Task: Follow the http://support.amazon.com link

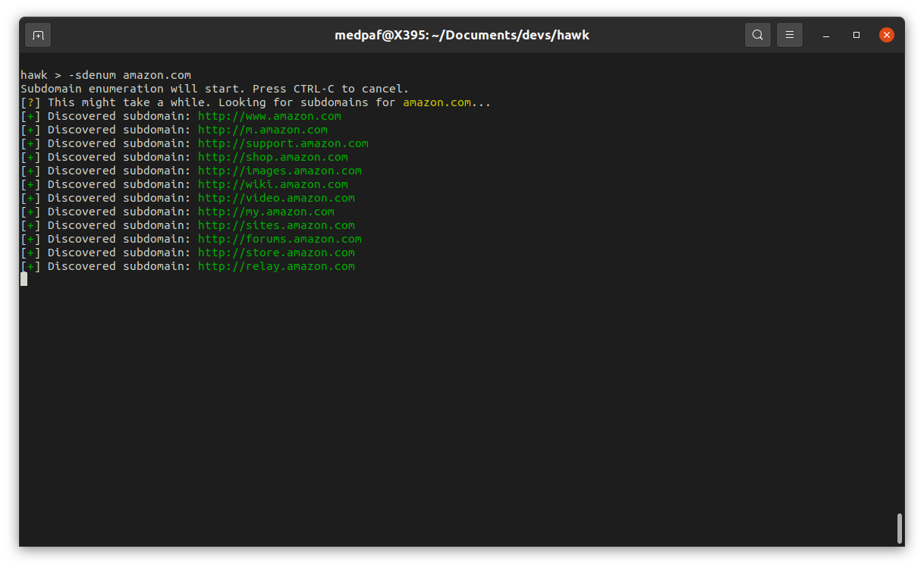Action: tap(283, 143)
